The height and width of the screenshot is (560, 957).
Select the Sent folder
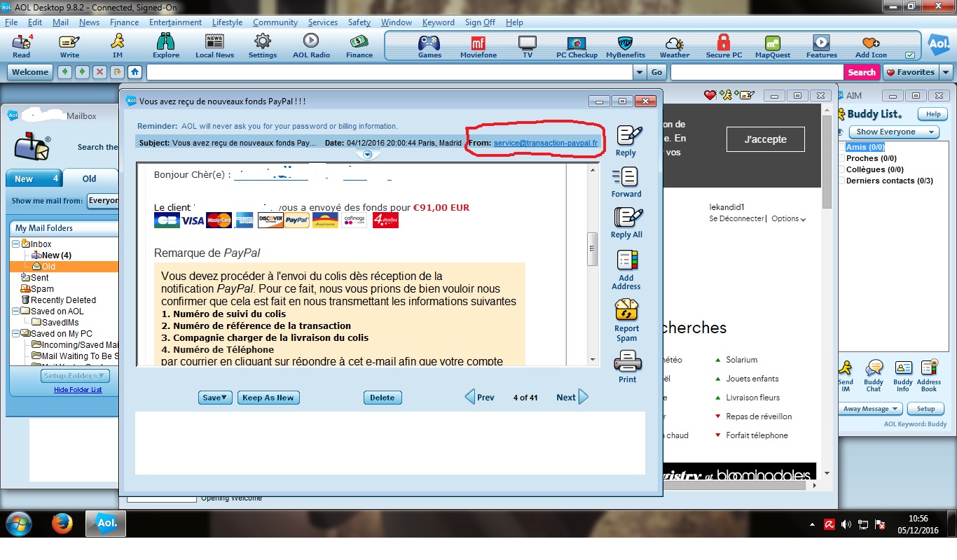point(35,277)
